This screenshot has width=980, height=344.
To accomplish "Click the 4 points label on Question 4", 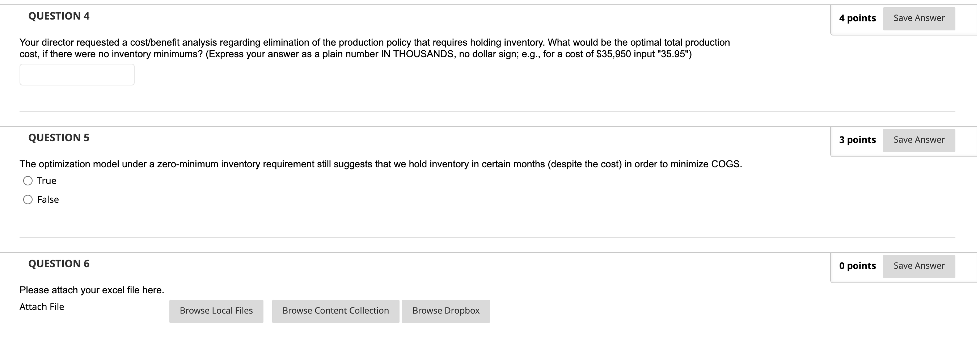I will pos(858,17).
